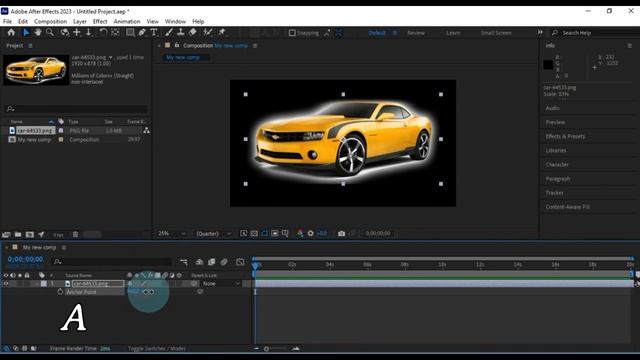640x360 pixels.
Task: Click Toggle Switches / Modes button
Action: [x=157, y=349]
